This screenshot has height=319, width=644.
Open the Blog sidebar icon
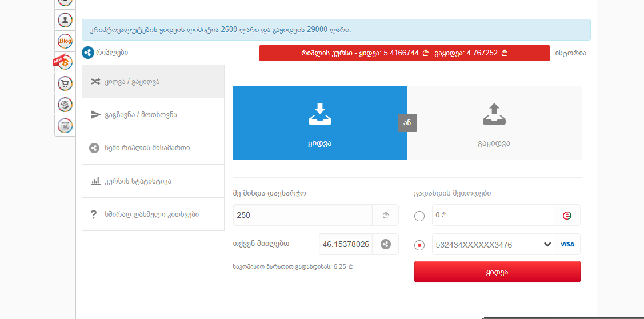click(65, 41)
